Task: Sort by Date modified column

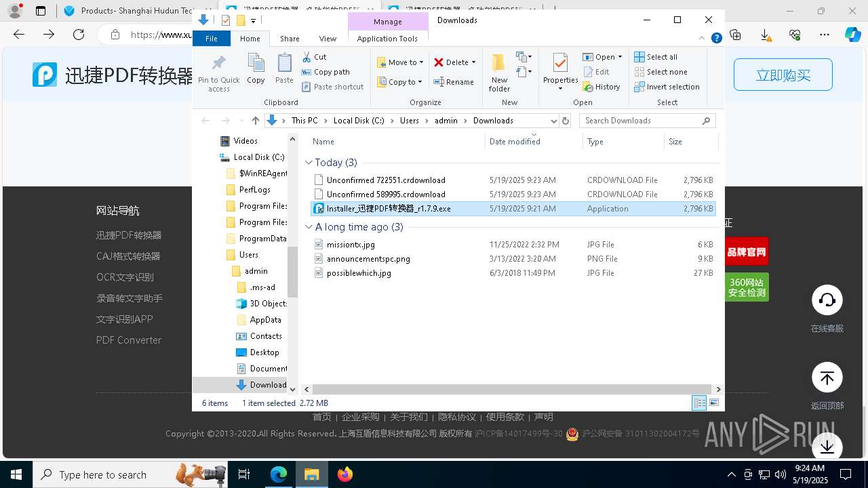Action: click(x=534, y=142)
